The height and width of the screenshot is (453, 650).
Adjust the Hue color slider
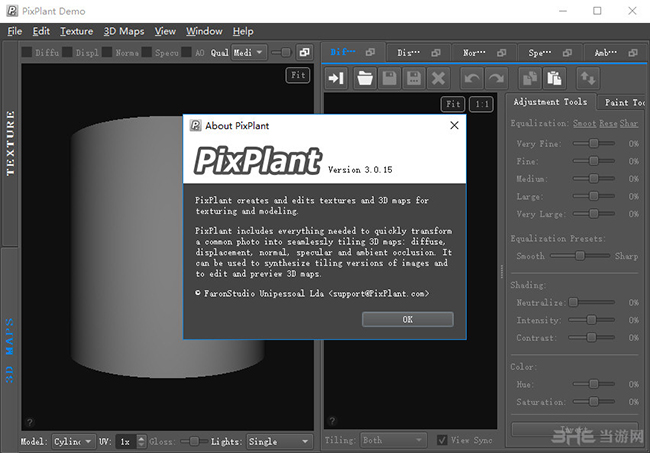tap(594, 384)
